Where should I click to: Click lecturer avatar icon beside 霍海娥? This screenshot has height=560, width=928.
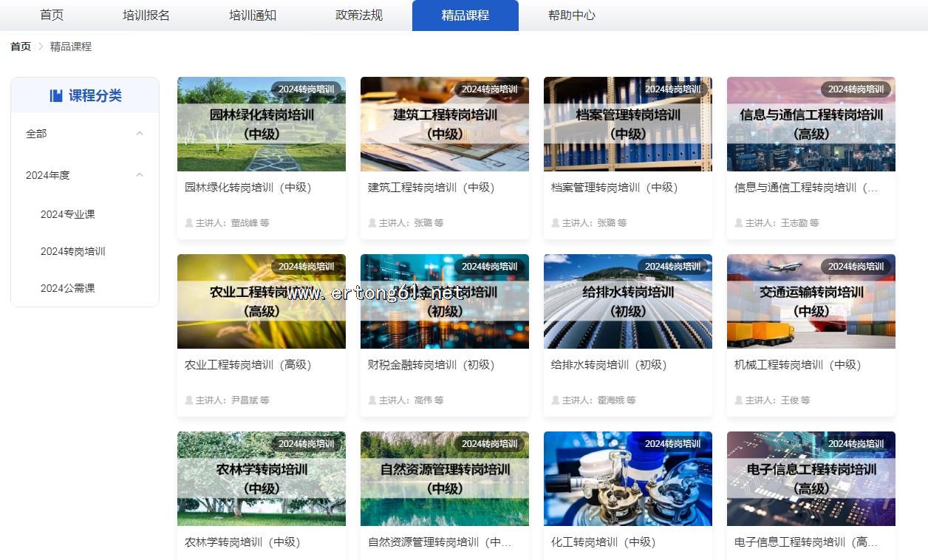coord(556,400)
